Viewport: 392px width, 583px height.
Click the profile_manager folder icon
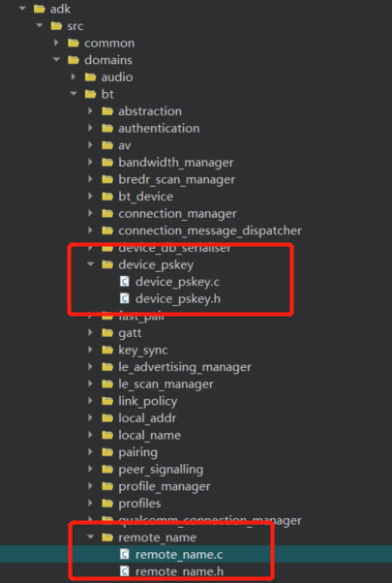point(107,486)
